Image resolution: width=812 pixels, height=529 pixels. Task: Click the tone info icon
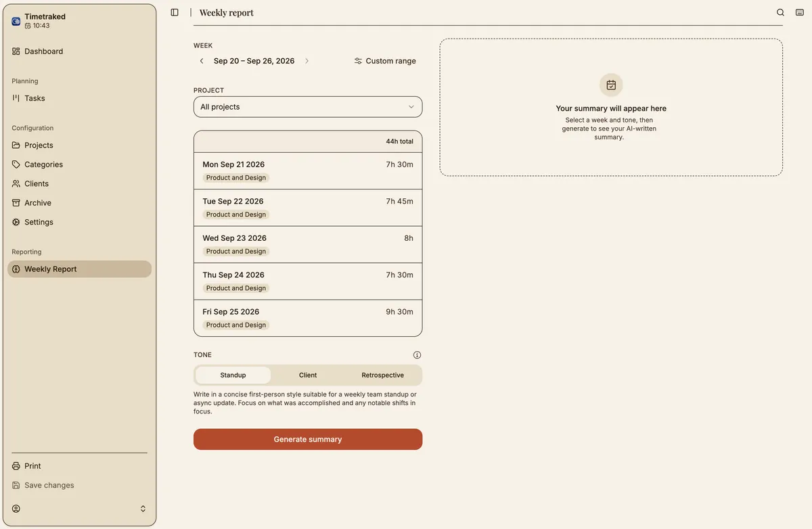(x=417, y=355)
